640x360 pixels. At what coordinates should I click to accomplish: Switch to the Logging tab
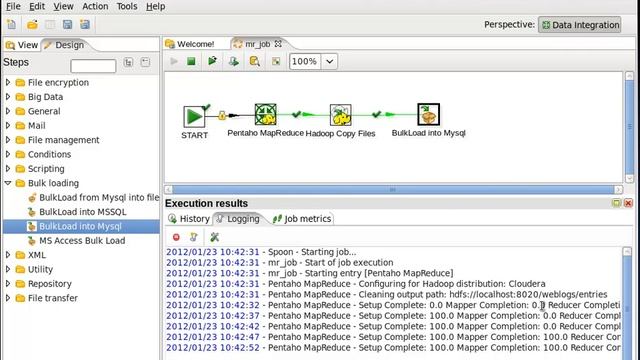tap(238, 219)
